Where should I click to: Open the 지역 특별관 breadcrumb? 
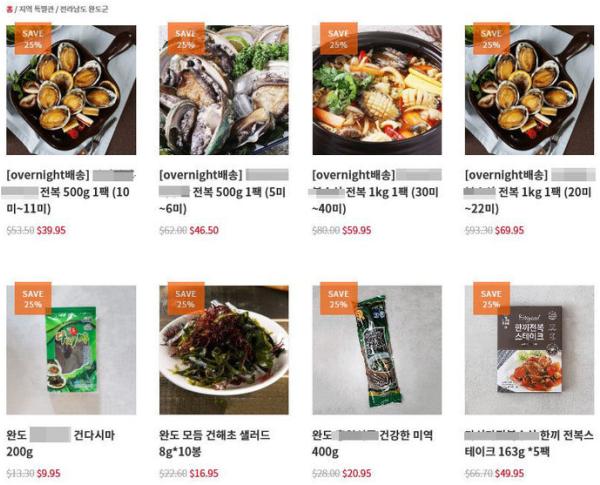click(x=36, y=10)
